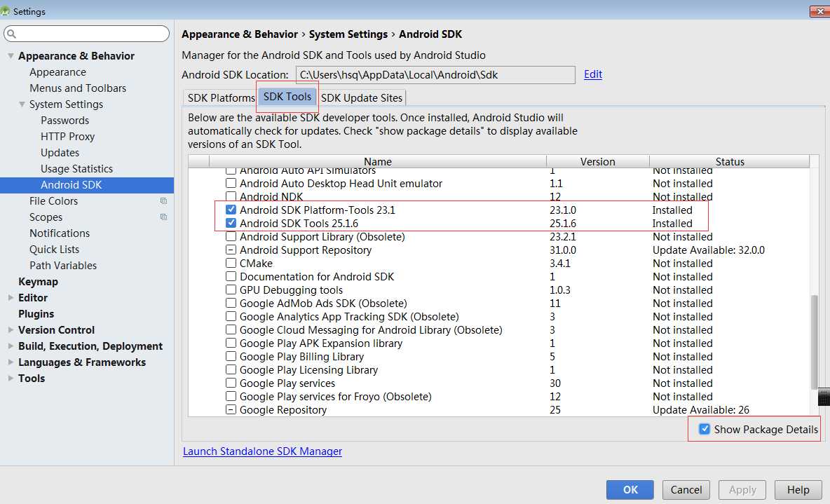Screen dimensions: 830x504
Task: Check Google Play Billing Library
Action: coord(231,356)
